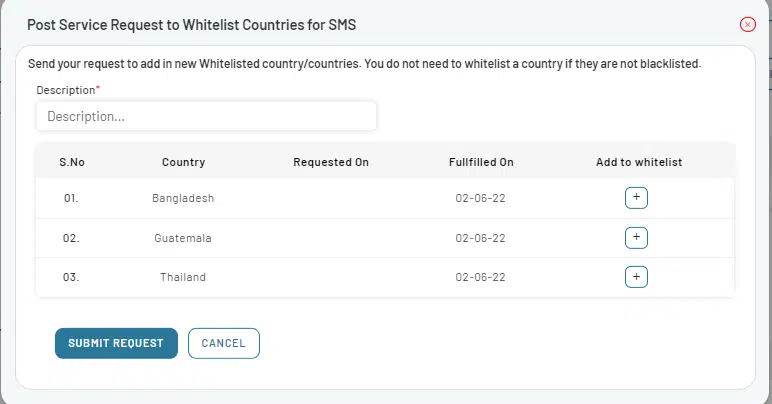Click serial number 02. in second row

(71, 238)
